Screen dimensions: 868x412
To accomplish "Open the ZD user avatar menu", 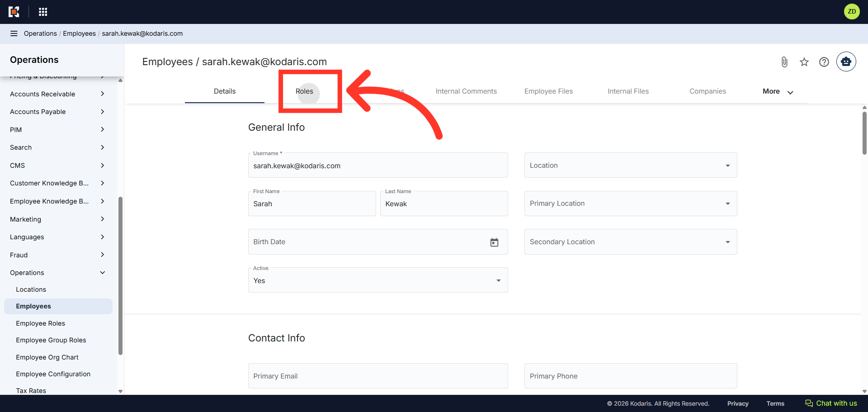I will point(852,12).
